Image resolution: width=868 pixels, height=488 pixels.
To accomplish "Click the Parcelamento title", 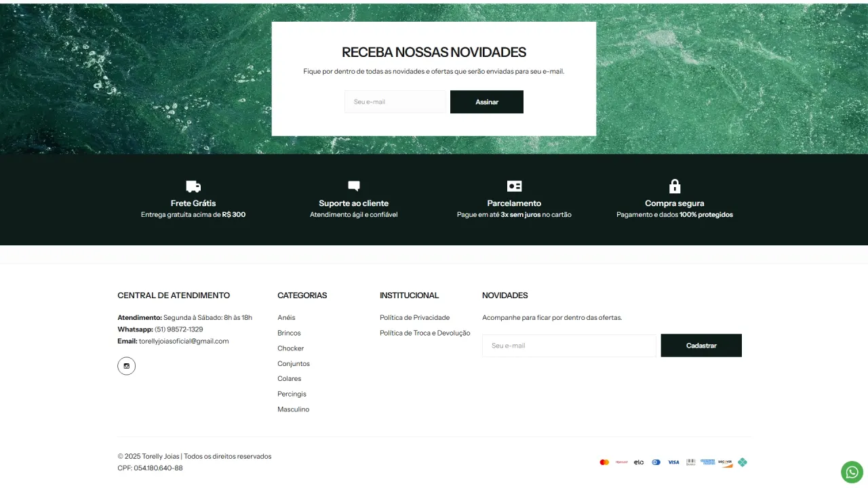I will 514,203.
